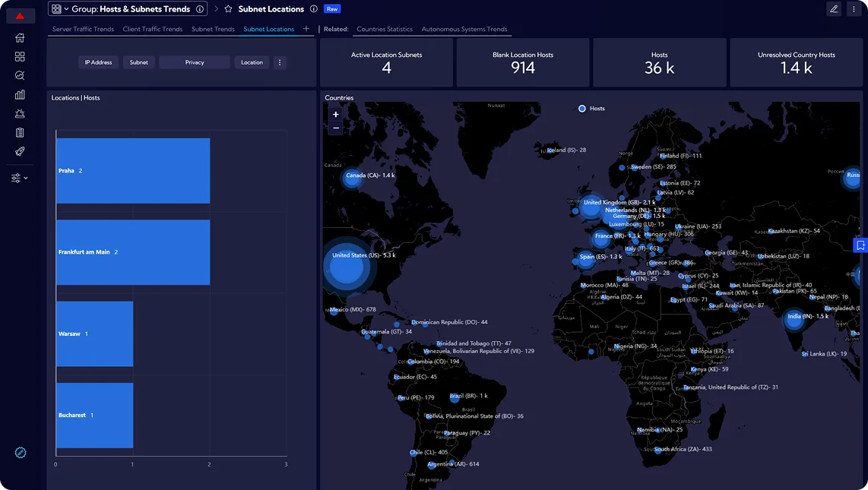Open the dashboards grid icon in sidebar
Viewport: 868px width, 490px height.
coord(20,57)
